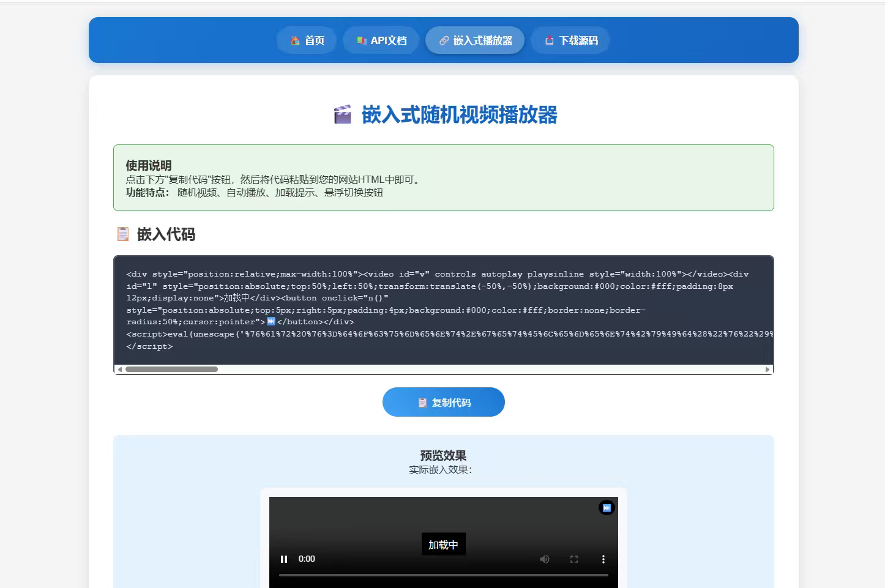Click the video progress bar

click(443, 575)
